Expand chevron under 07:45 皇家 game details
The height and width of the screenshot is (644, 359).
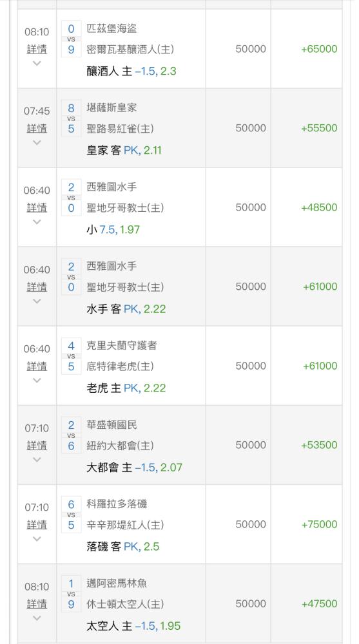[x=37, y=142]
